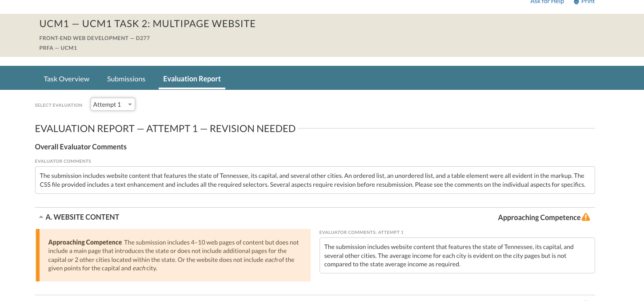Click the Evaluator Comments Attempt 1 box
Viewport: 644px width, 301px height.
[x=456, y=255]
